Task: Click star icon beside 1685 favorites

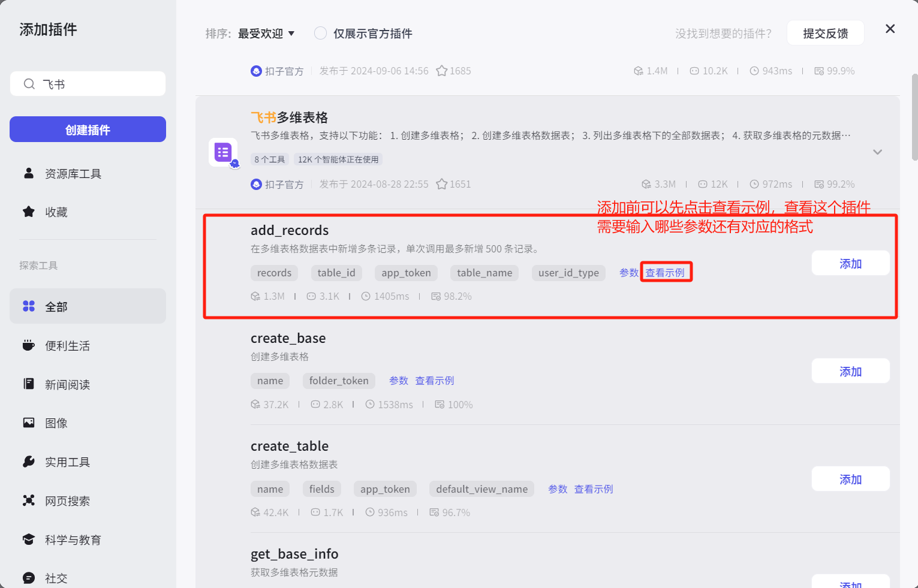Action: tap(441, 71)
